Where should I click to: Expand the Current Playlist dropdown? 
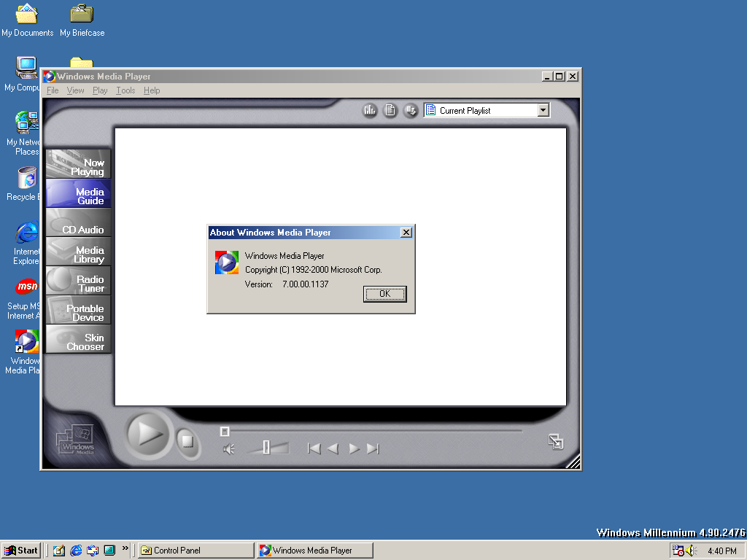(x=543, y=111)
